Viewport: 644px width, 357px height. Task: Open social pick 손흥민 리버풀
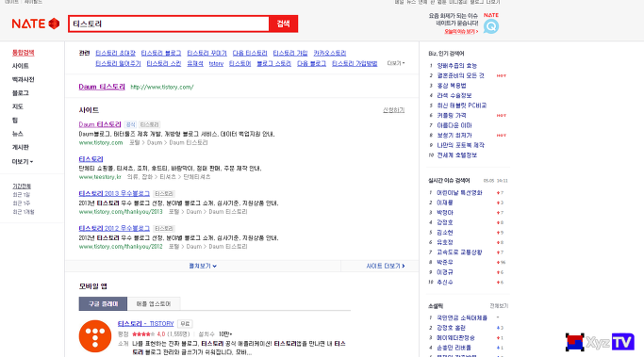click(454, 348)
